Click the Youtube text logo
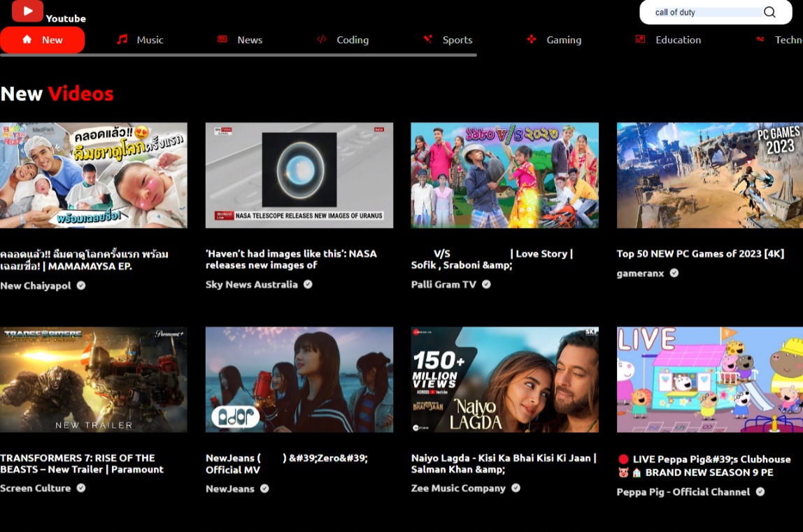Image resolution: width=803 pixels, height=532 pixels. click(66, 18)
